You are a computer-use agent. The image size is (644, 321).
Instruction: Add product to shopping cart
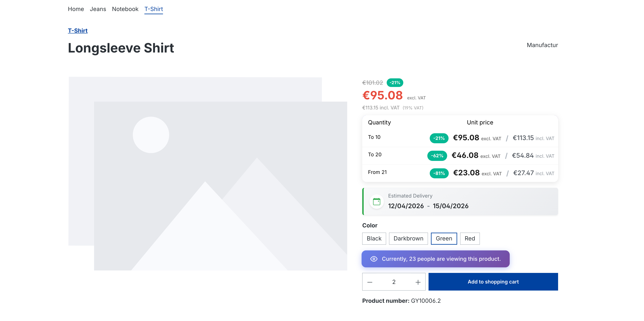493,282
